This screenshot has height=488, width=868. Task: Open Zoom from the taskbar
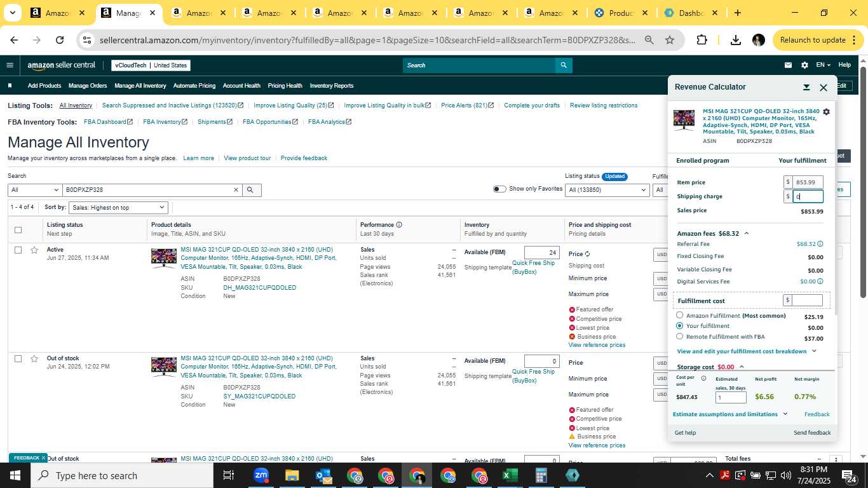(261, 475)
